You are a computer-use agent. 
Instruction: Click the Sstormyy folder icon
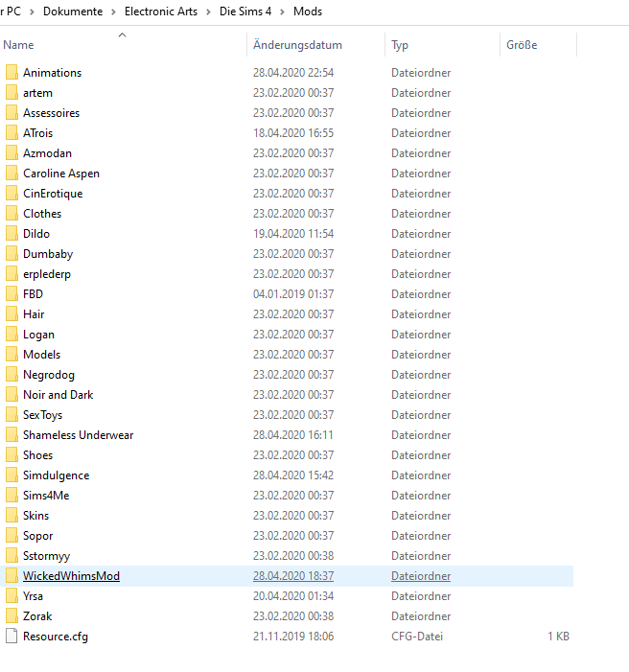pos(12,556)
